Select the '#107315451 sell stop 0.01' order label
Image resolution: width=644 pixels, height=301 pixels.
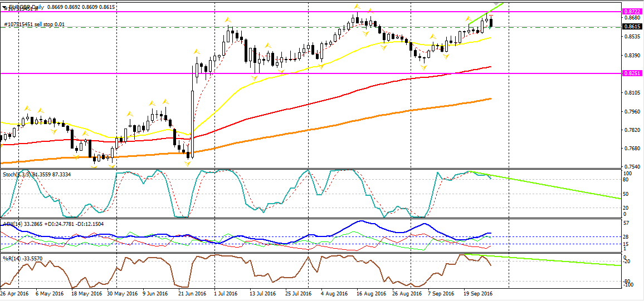click(35, 24)
